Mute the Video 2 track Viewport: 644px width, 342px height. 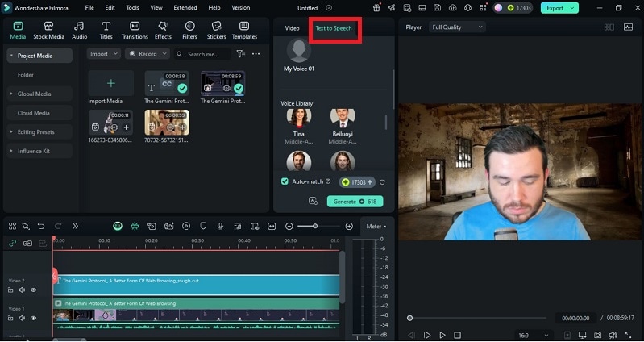coord(22,290)
